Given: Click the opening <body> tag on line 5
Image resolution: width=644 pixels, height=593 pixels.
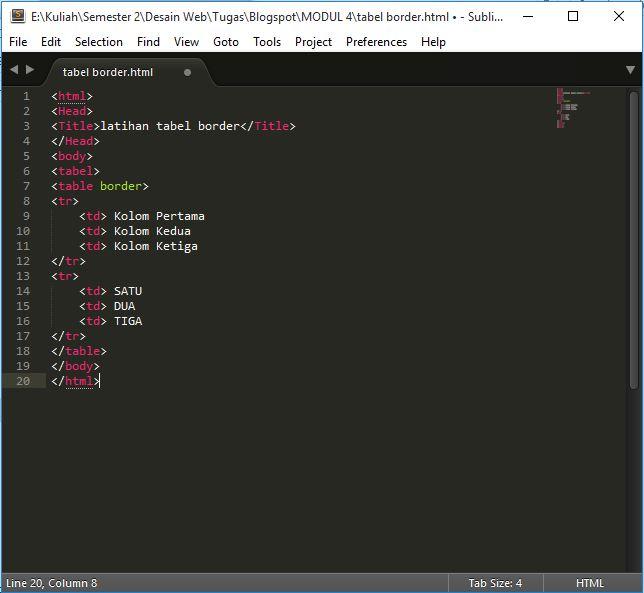Looking at the screenshot, I should point(72,156).
